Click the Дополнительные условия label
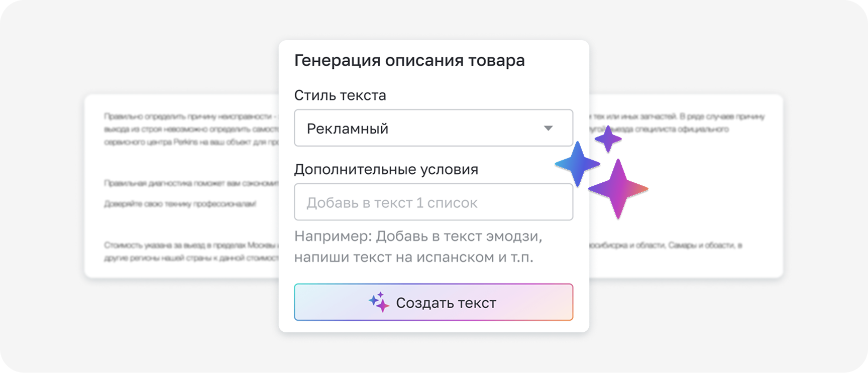This screenshot has height=373, width=868. pyautogui.click(x=386, y=170)
